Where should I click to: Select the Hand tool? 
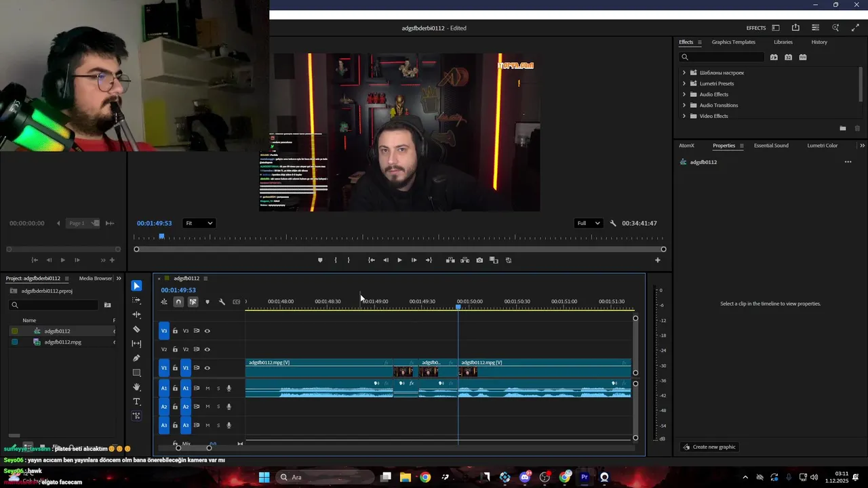136,387
